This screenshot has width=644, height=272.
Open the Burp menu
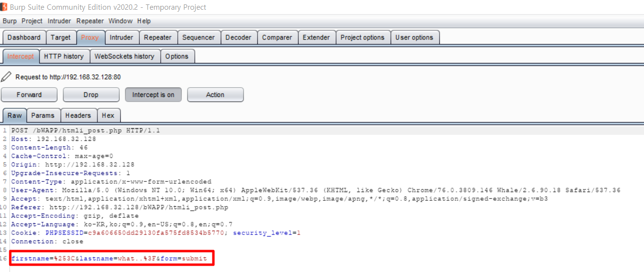click(x=9, y=21)
